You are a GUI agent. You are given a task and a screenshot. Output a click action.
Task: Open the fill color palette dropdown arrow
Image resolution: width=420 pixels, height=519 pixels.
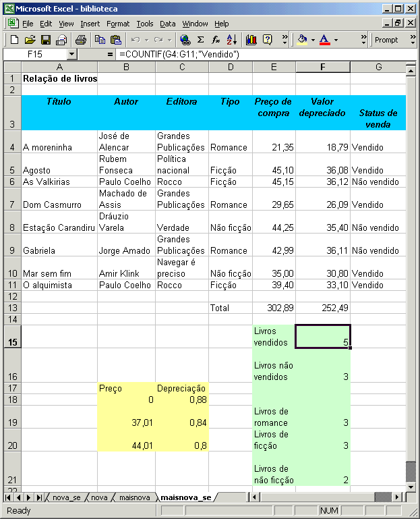click(x=313, y=40)
